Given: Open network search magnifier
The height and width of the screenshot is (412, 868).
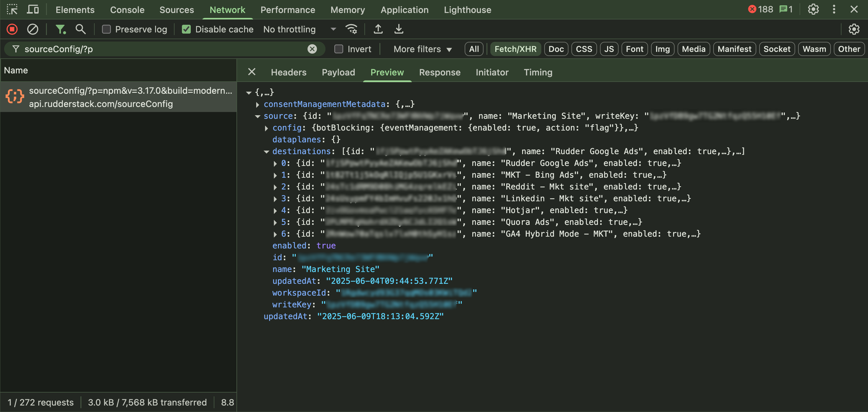Looking at the screenshot, I should tap(80, 29).
